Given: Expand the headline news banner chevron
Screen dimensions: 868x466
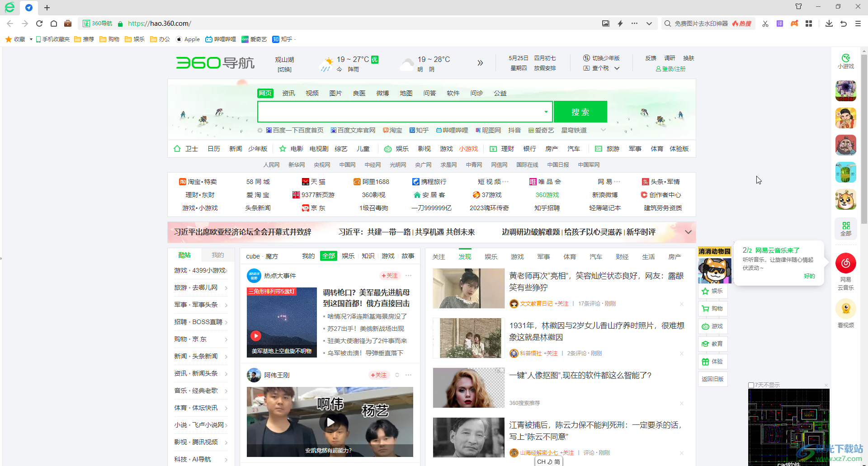Looking at the screenshot, I should pos(688,232).
